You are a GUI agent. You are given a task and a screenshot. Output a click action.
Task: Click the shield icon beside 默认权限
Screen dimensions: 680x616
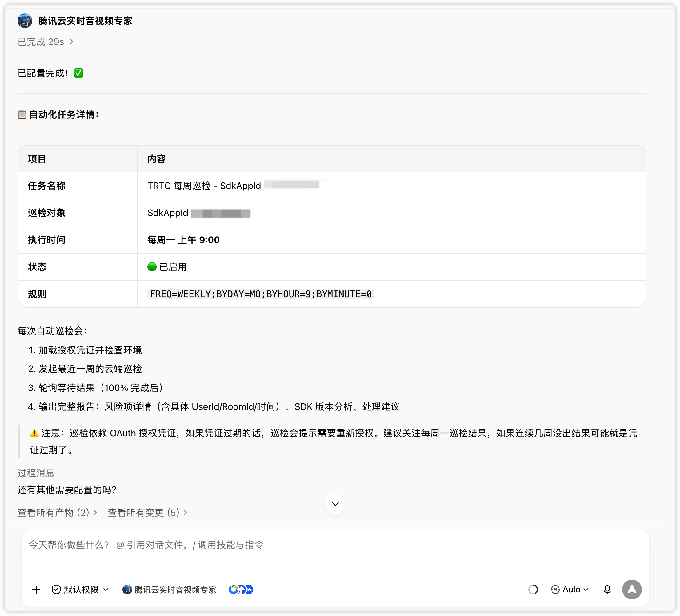pyautogui.click(x=56, y=589)
